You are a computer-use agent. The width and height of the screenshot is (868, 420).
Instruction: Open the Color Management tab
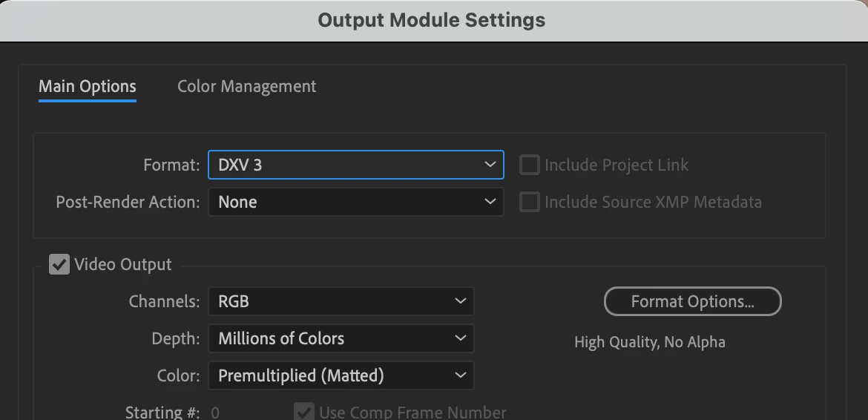pyautogui.click(x=247, y=87)
